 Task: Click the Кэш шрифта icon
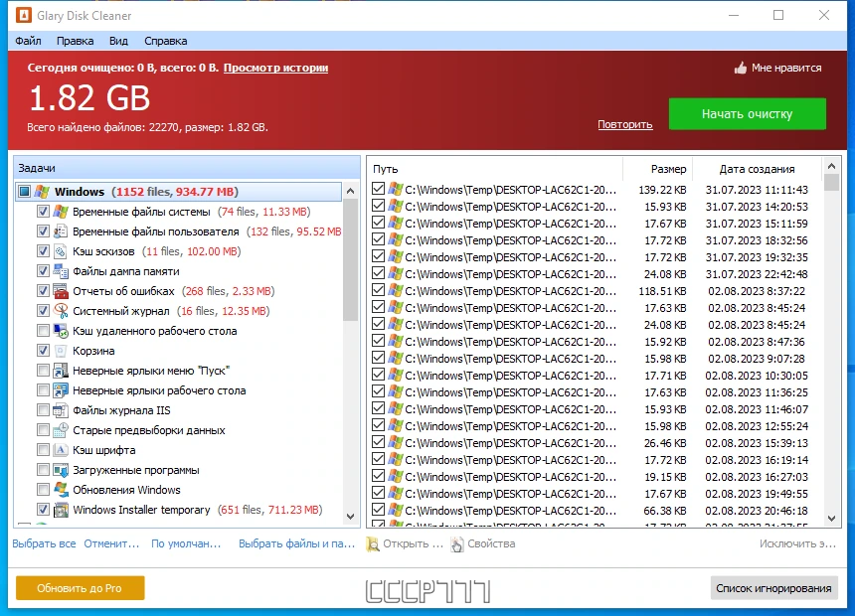pyautogui.click(x=61, y=450)
